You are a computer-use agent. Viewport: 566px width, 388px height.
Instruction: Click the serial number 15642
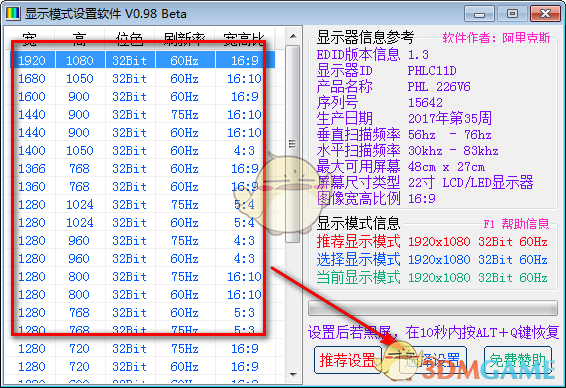point(425,103)
